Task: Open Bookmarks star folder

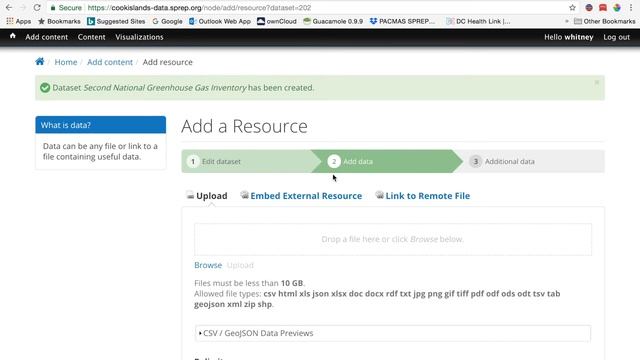Action: coord(59,21)
